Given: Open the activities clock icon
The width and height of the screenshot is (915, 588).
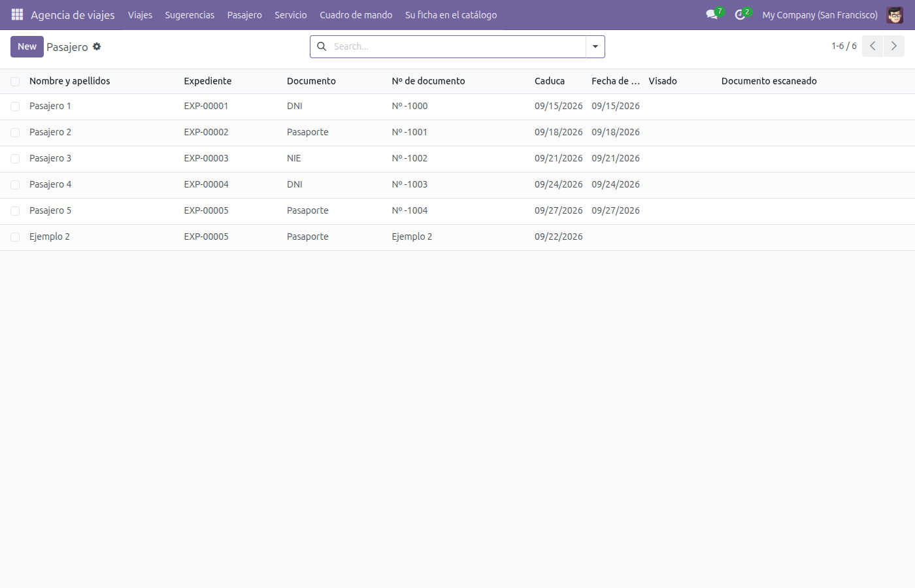Looking at the screenshot, I should click(x=740, y=14).
